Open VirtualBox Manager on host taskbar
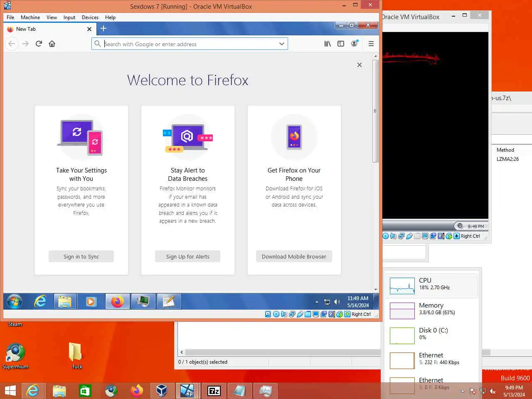The height and width of the screenshot is (399, 532). [x=162, y=391]
